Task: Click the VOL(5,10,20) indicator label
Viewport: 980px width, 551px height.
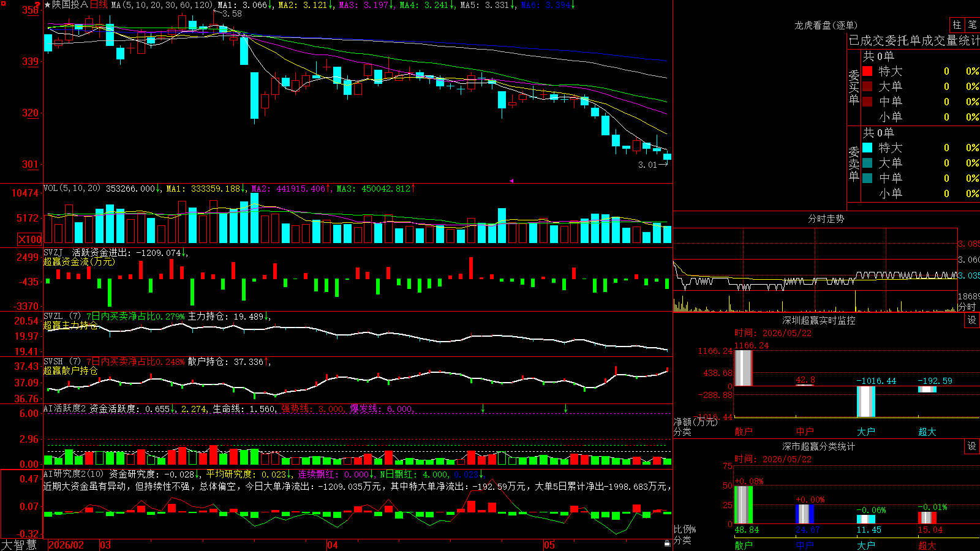Action: [x=72, y=189]
